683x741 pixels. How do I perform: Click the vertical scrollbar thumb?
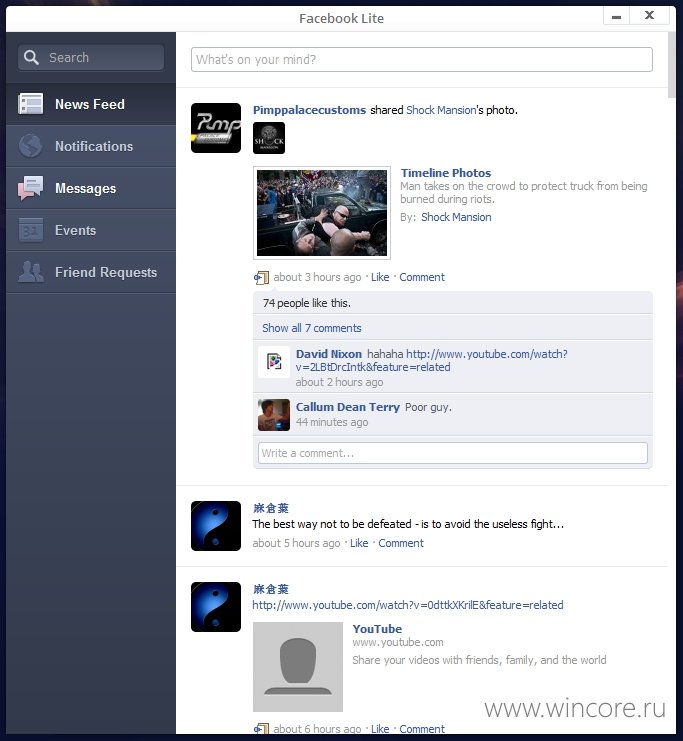tap(672, 65)
